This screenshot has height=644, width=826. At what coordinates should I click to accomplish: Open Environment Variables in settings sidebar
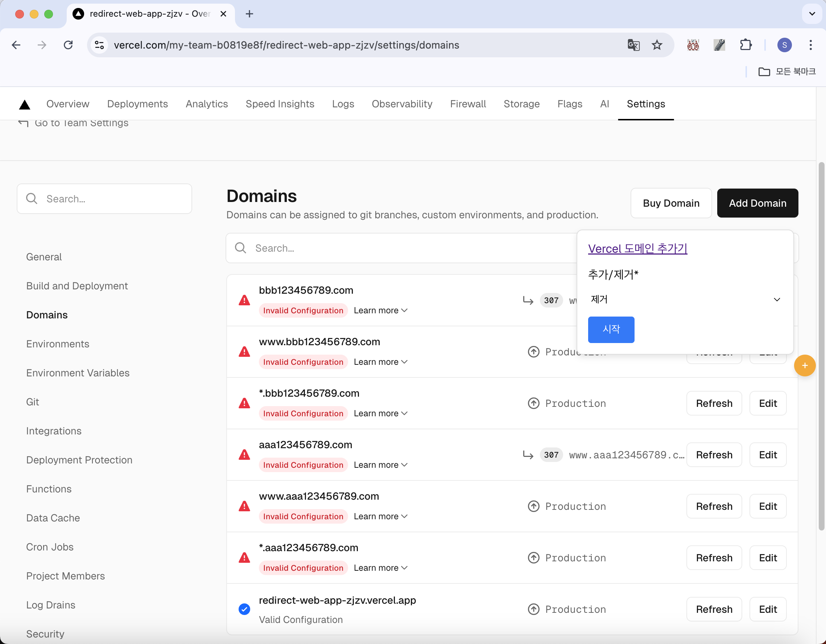(x=78, y=373)
